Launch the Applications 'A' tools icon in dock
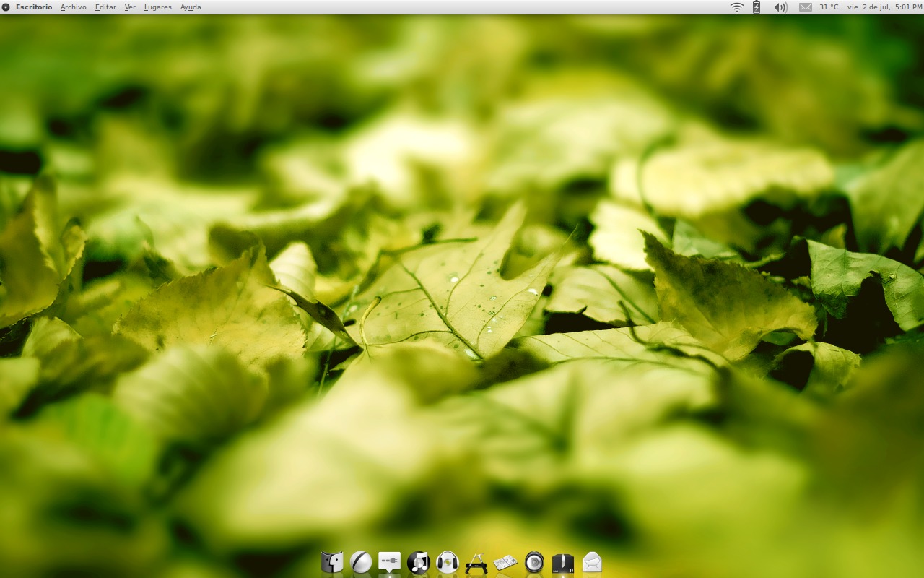924x578 pixels. click(x=476, y=563)
